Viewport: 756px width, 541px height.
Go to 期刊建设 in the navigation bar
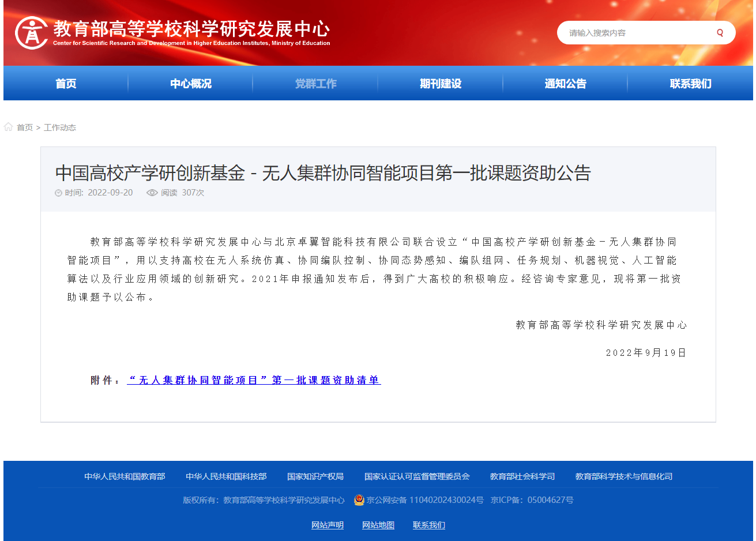[441, 84]
